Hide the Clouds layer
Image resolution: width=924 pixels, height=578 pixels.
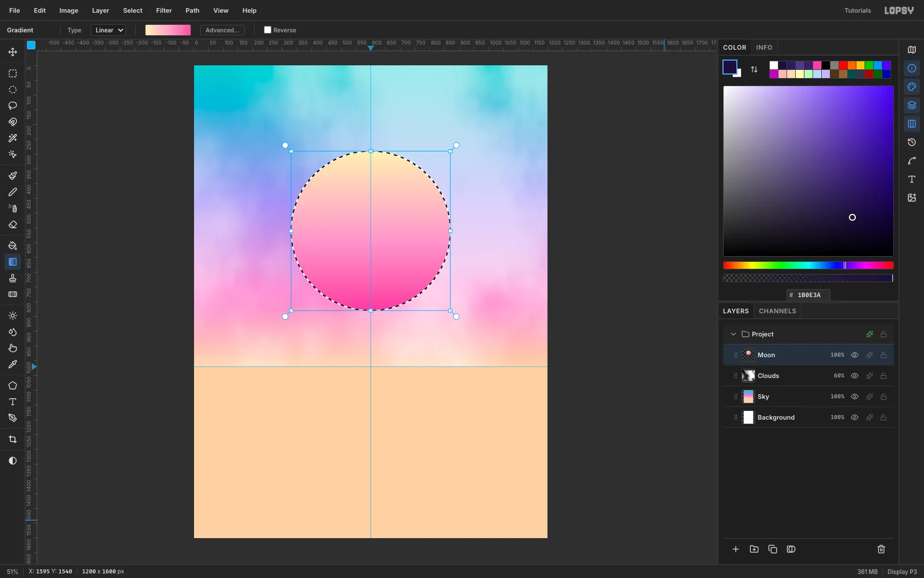coord(855,376)
